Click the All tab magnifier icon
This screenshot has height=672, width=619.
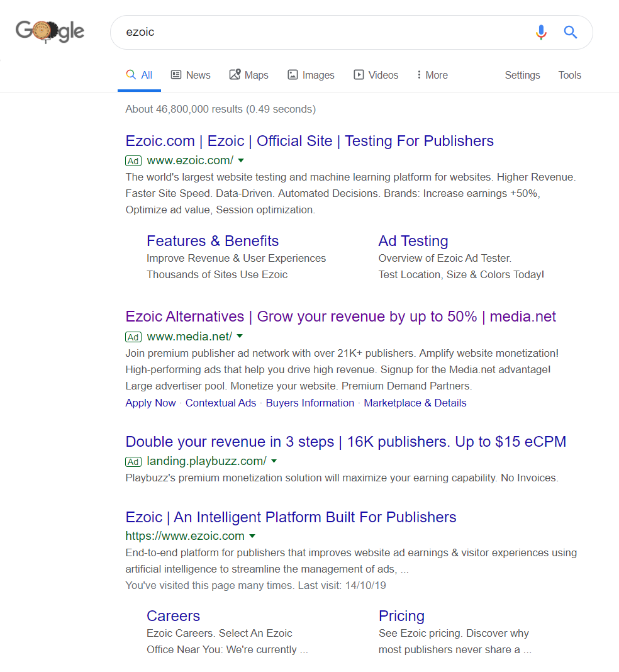[x=131, y=75]
